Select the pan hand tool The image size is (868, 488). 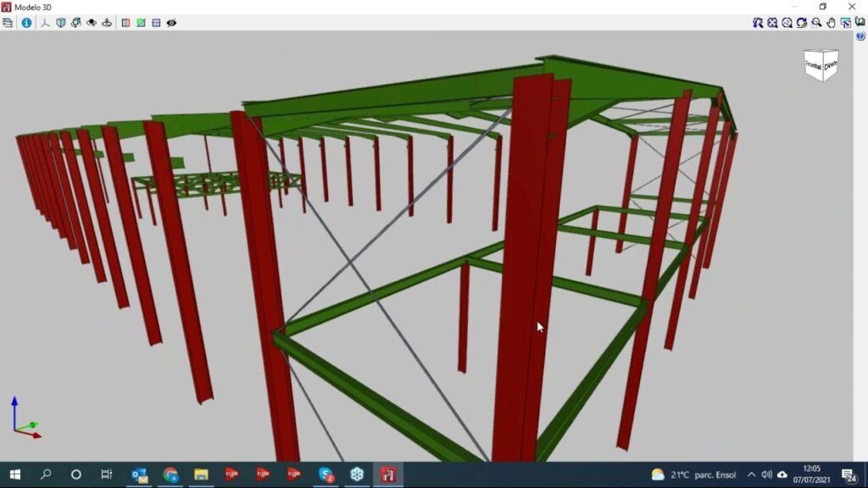coord(831,23)
